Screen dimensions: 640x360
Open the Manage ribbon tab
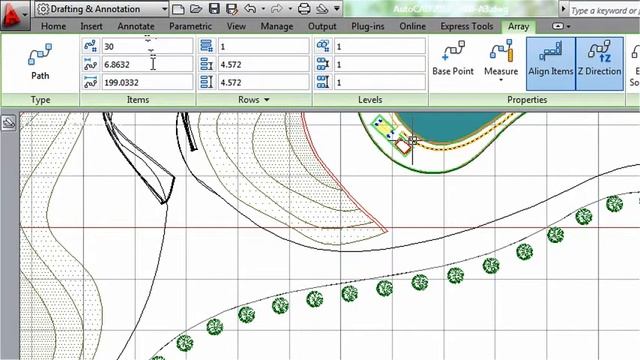tap(277, 26)
